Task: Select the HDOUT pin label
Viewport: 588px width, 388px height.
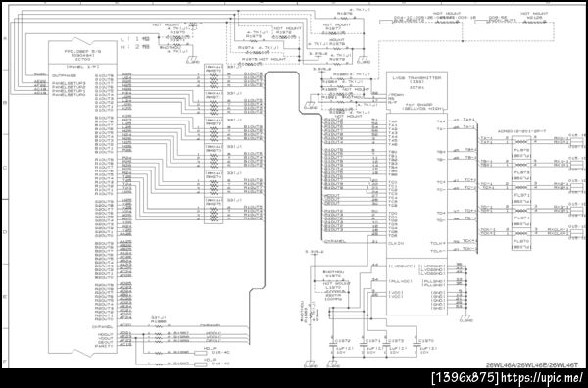Action: [106, 334]
